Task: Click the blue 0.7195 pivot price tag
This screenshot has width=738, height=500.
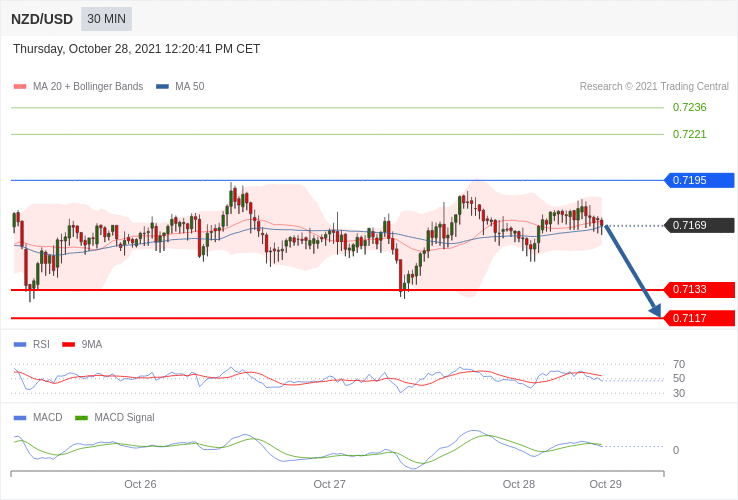Action: tap(699, 180)
